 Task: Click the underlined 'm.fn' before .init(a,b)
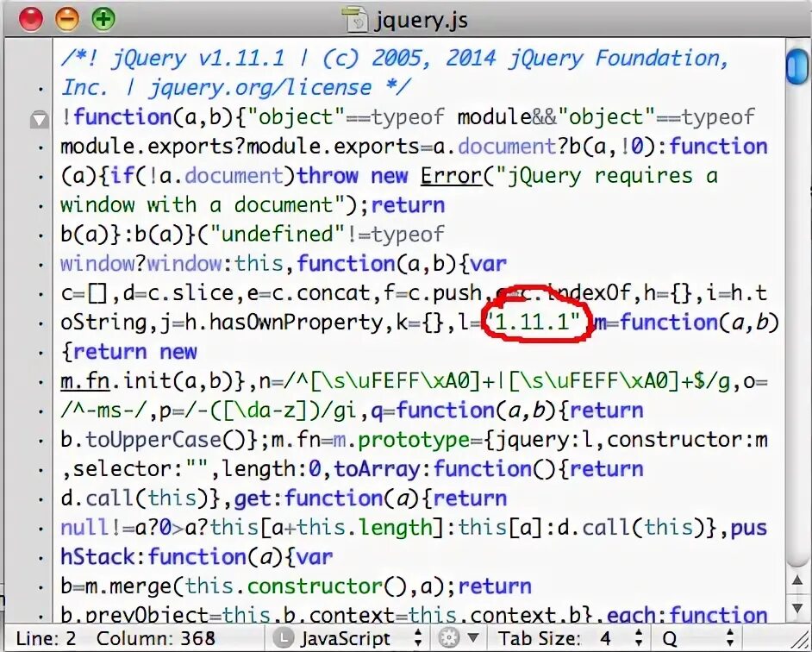(x=85, y=381)
